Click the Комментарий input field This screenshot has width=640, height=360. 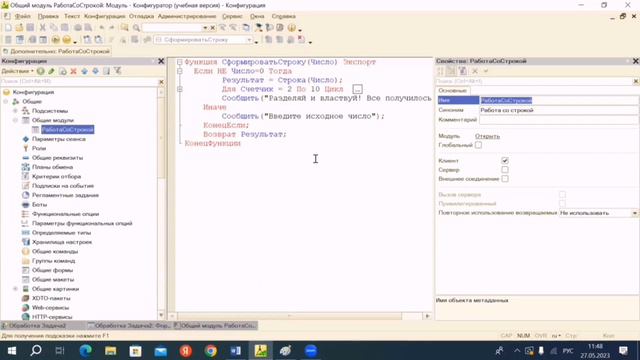click(x=558, y=120)
